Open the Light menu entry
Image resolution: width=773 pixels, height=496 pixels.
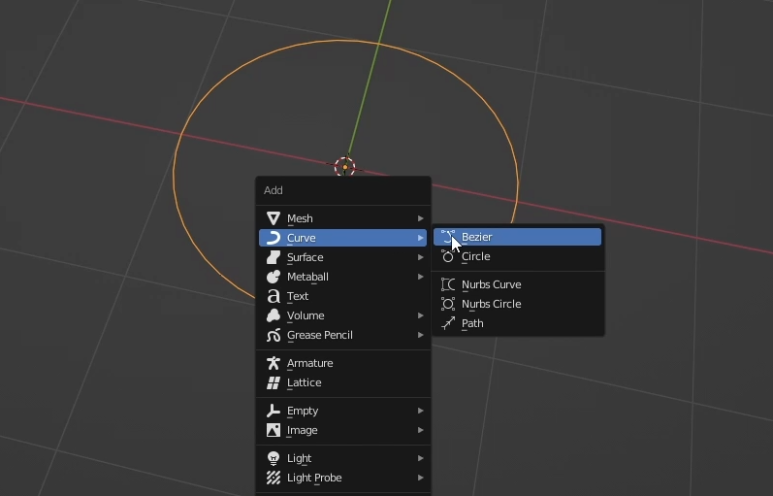(343, 459)
